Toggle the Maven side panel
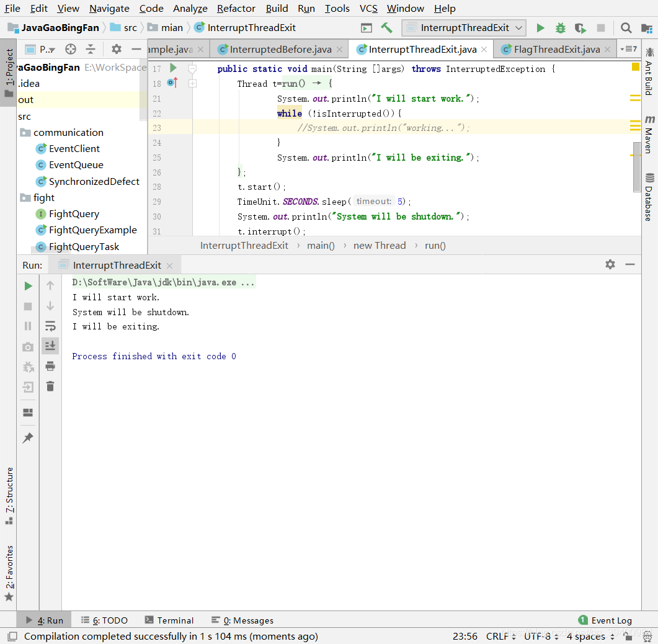The width and height of the screenshot is (658, 644). pos(649,133)
